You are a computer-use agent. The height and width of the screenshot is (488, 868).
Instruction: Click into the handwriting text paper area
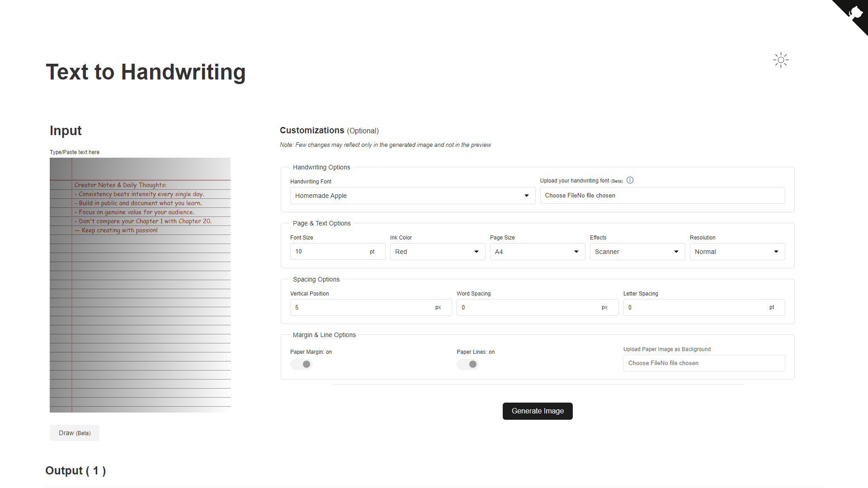(x=140, y=285)
